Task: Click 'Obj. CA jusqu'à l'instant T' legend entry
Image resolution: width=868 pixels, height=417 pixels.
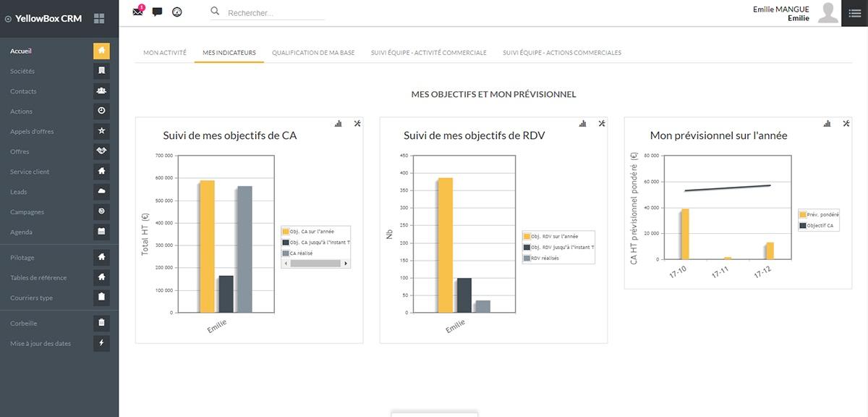Action: click(315, 243)
